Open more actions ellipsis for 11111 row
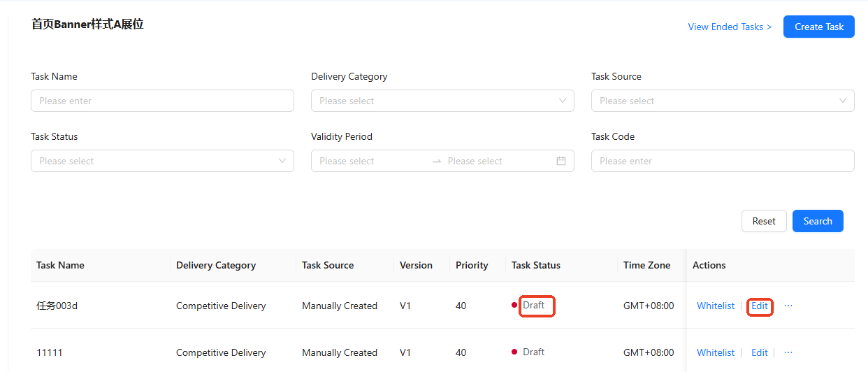868x372 pixels. 788,352
